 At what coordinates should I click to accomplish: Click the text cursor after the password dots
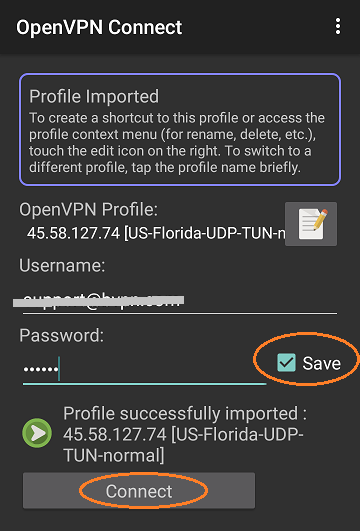59,368
